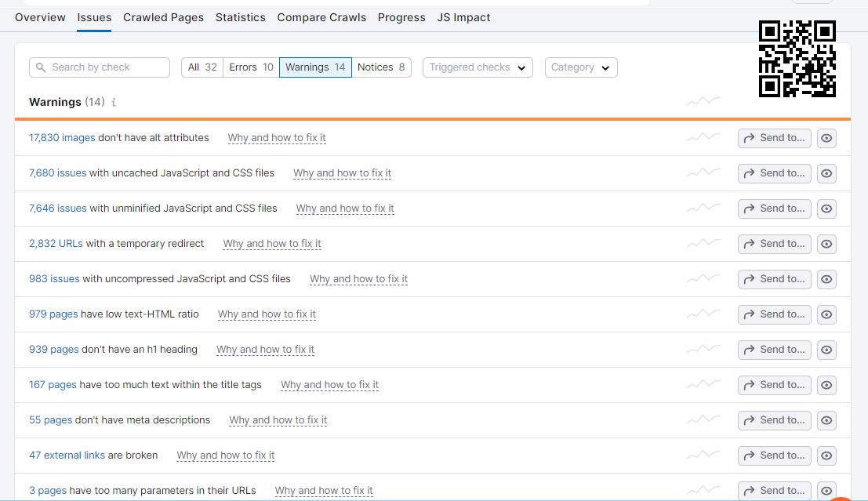This screenshot has width=868, height=501.
Task: Expand the Triggered checks dropdown
Action: point(478,67)
